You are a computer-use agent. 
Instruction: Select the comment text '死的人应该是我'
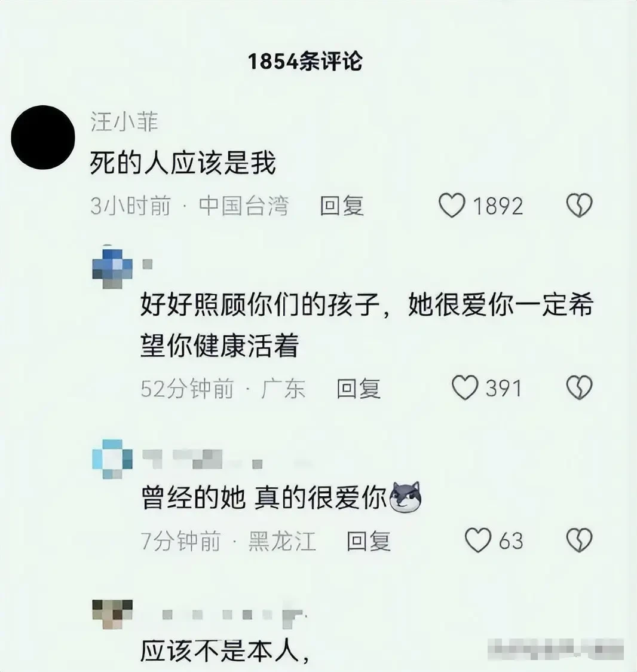click(x=183, y=163)
